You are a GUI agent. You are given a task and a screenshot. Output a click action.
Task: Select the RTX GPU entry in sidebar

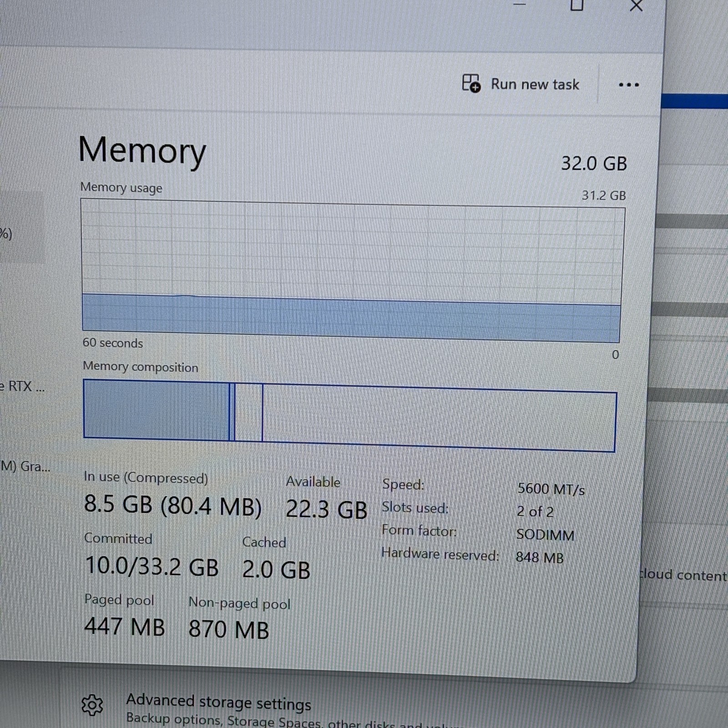coord(22,387)
